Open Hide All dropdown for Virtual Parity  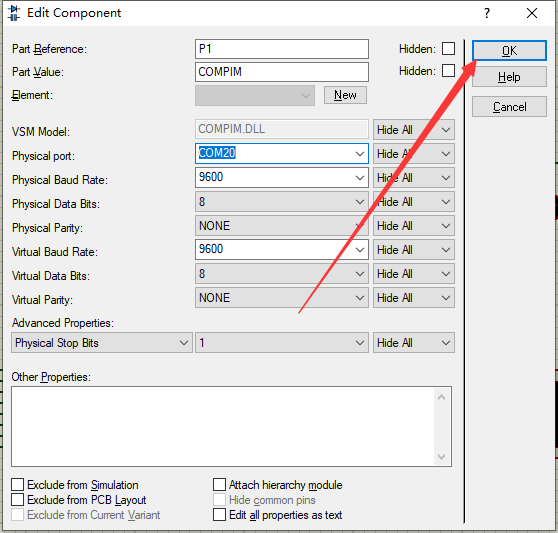tap(414, 297)
